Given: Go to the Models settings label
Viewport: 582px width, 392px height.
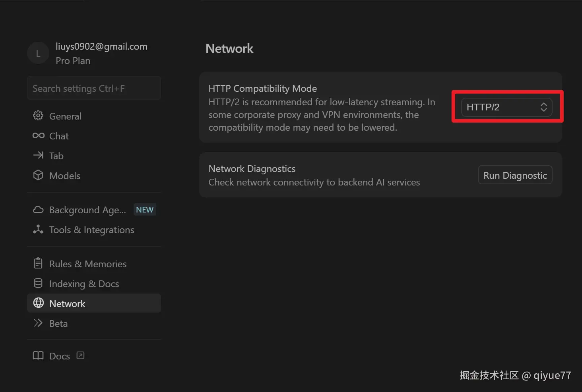Looking at the screenshot, I should tap(65, 176).
